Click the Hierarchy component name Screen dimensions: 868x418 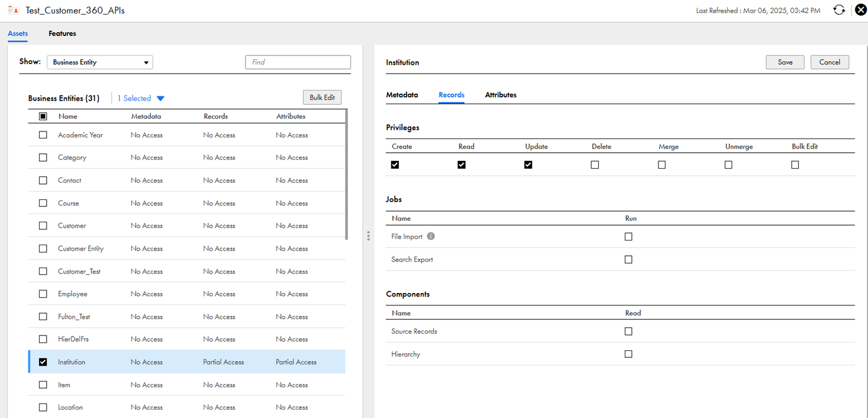coord(405,354)
